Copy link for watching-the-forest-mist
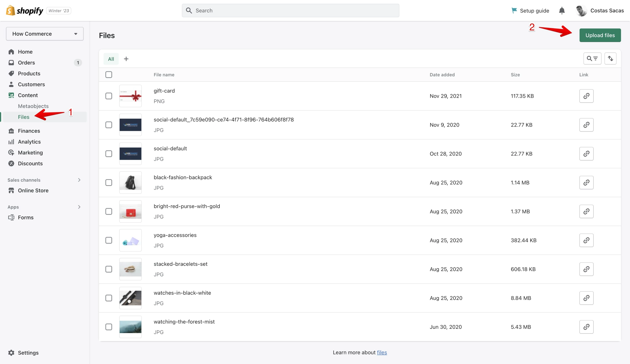 coord(586,327)
